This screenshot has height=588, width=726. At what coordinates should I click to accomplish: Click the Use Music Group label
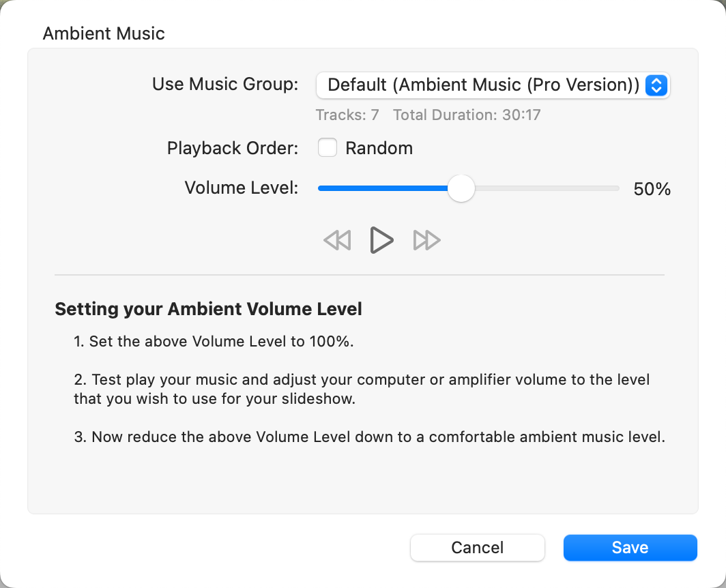[225, 85]
